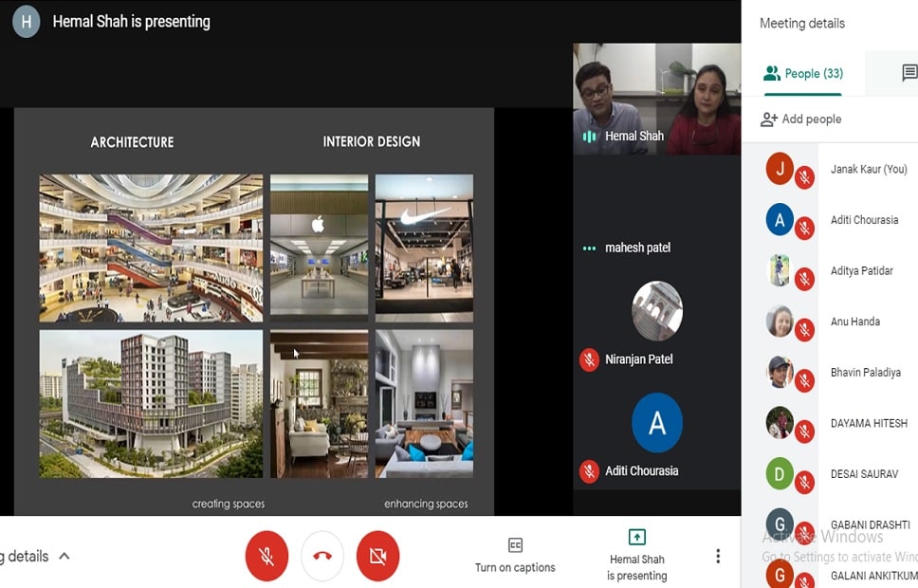Hang up the call with red phone button

322,556
